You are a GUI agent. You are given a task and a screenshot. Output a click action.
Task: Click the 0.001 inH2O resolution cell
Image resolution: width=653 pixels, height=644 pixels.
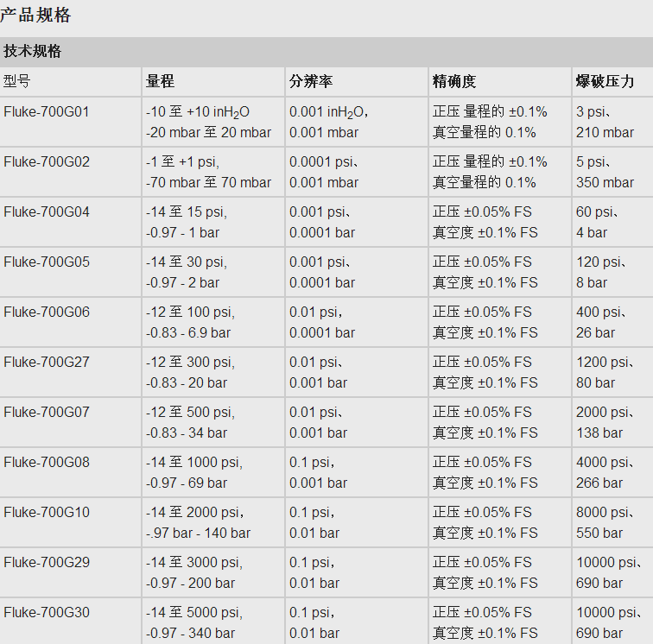[329, 122]
